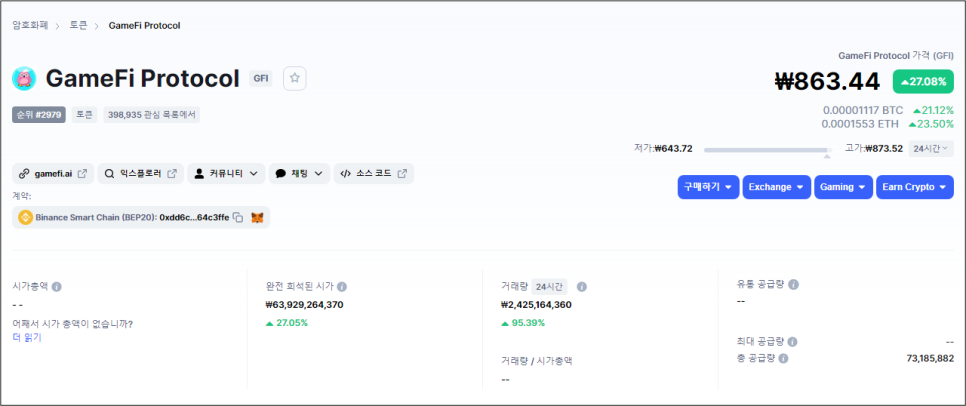Add GameFi Protocol to watchlist with star

coord(294,78)
